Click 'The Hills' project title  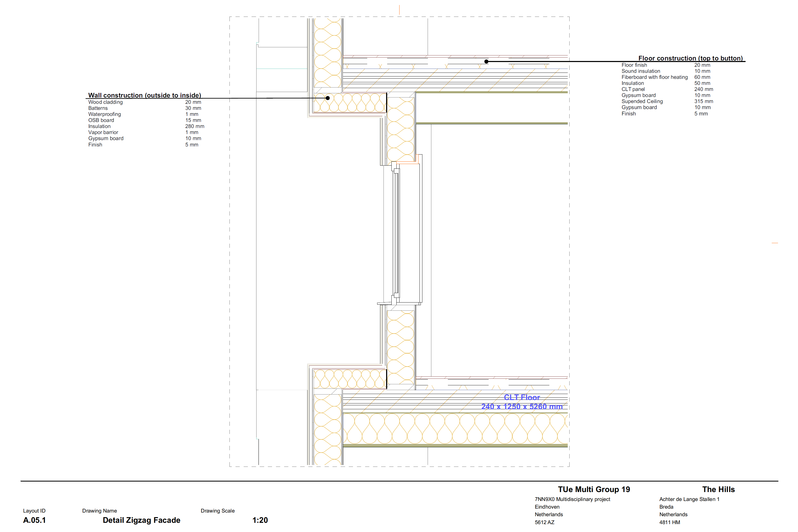point(718,489)
